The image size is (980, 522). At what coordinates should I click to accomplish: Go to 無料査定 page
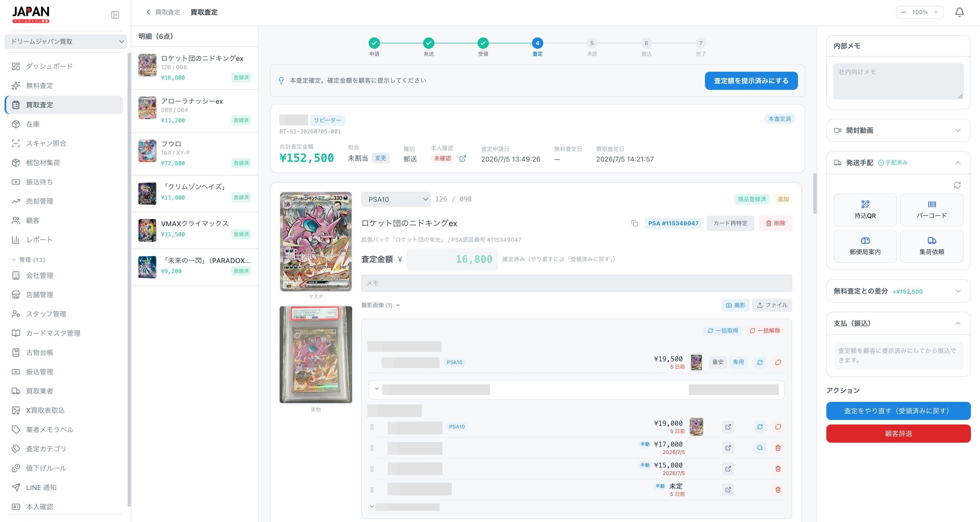coord(64,86)
